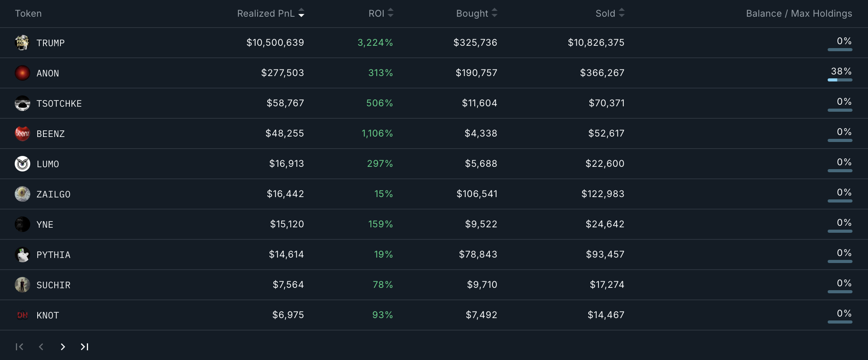Select the TSOTCHKE eye icon
Viewport: 868px width, 360px height.
(x=22, y=103)
